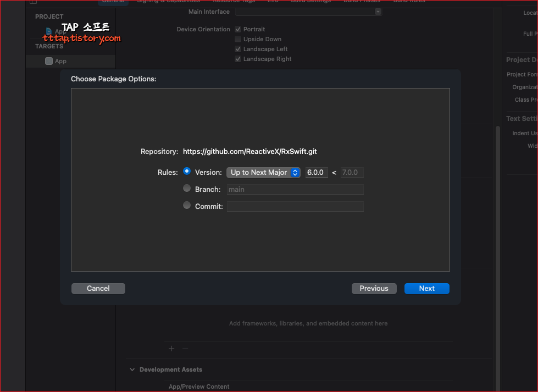Image resolution: width=538 pixels, height=392 pixels.
Task: Toggle the Landscape Left checkbox
Action: tap(238, 49)
